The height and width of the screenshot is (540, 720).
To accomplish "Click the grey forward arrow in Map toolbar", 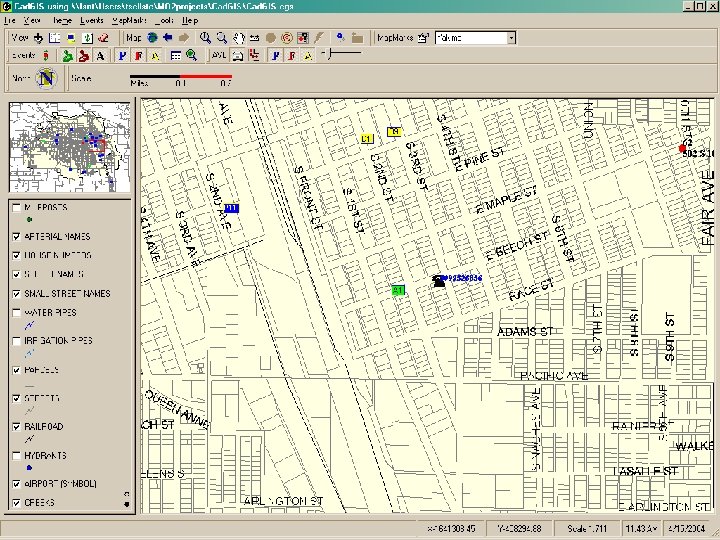I will click(x=184, y=38).
